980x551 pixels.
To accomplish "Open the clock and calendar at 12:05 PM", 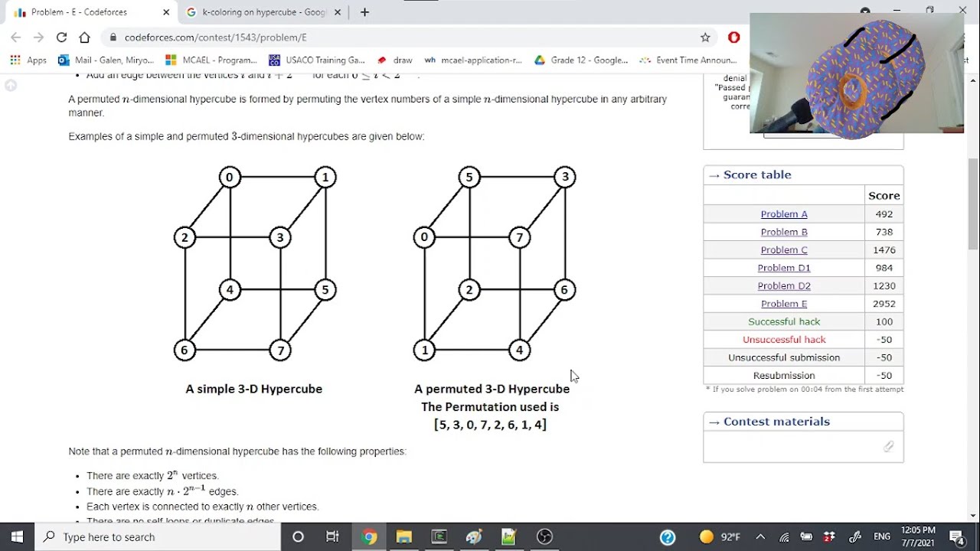I will pos(918,536).
